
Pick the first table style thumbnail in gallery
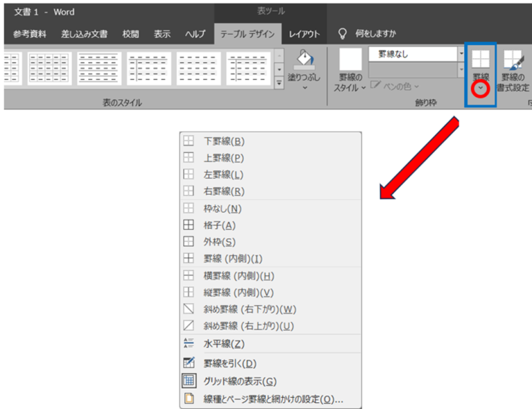(10, 69)
